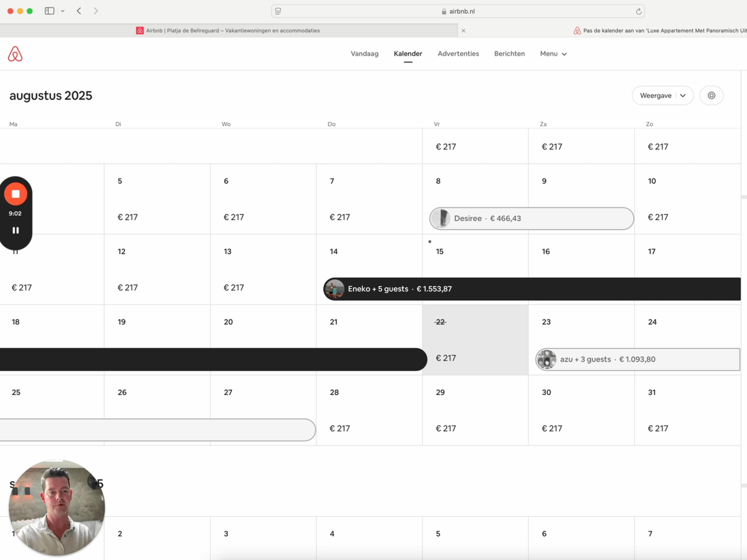Open the Berichten page
The width and height of the screenshot is (747, 560).
(x=509, y=54)
